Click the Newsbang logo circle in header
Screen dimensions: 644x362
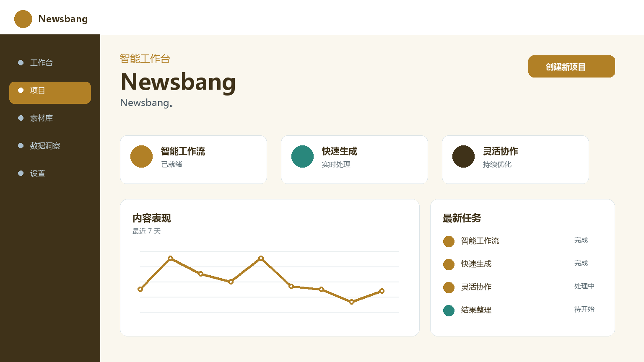pos(23,19)
